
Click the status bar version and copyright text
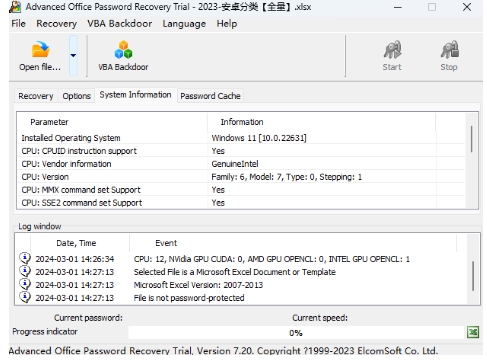pyautogui.click(x=223, y=351)
